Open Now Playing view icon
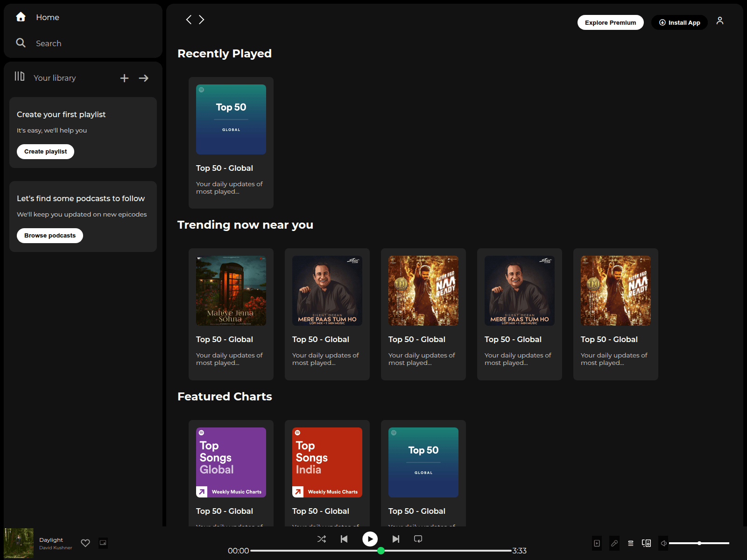747x560 pixels. [597, 543]
